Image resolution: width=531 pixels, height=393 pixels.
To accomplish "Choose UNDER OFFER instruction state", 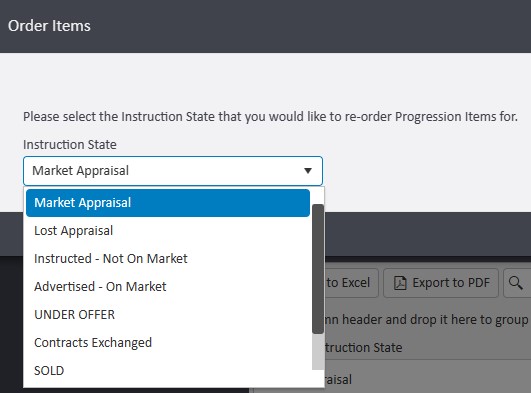I will [168, 315].
